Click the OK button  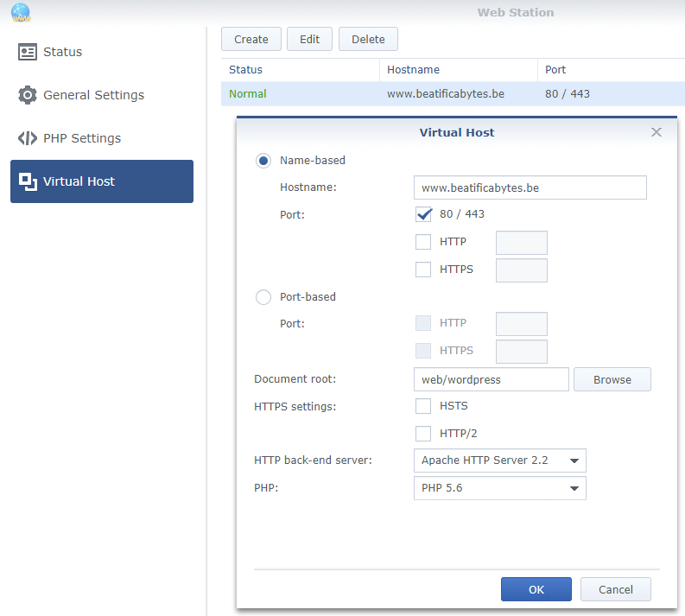point(536,589)
